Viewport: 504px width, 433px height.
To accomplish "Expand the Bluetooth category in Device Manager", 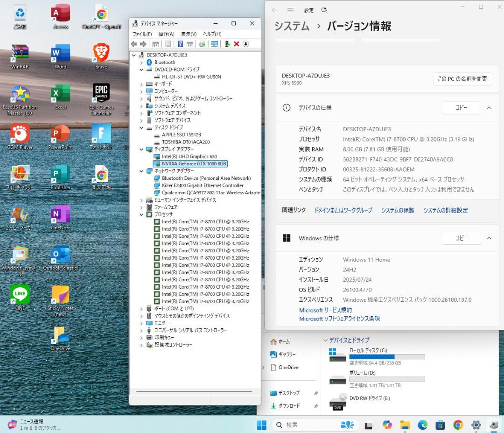I will click(x=142, y=62).
